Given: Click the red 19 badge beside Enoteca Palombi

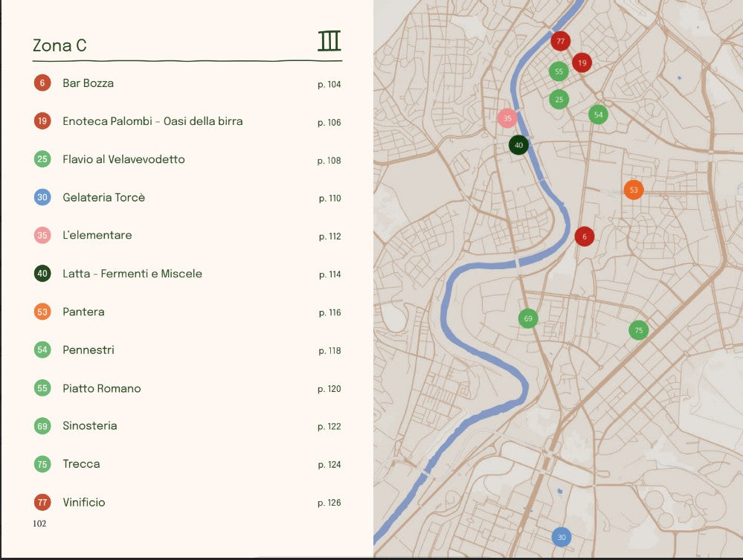Looking at the screenshot, I should (x=42, y=120).
